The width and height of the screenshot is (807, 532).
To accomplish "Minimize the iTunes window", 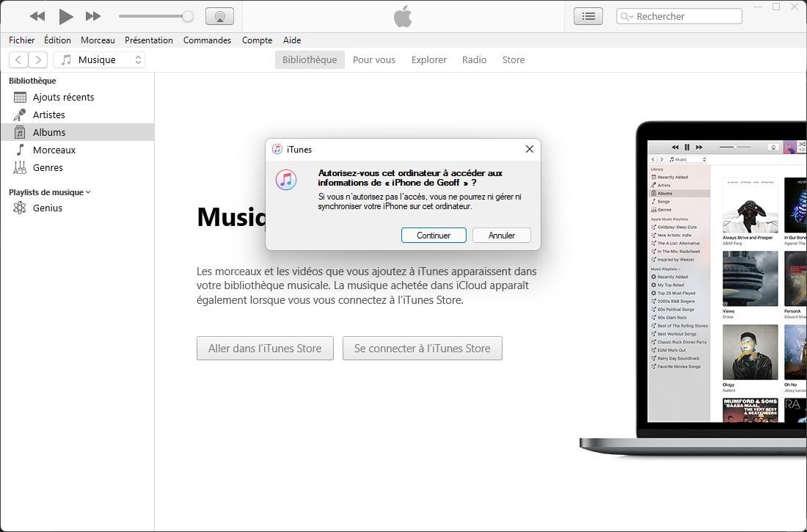I will click(x=758, y=7).
